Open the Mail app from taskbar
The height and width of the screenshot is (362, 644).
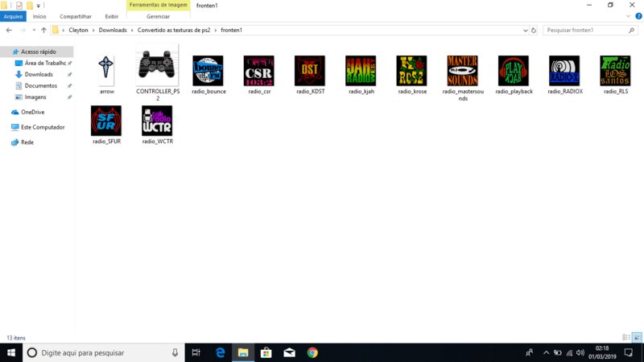(289, 352)
